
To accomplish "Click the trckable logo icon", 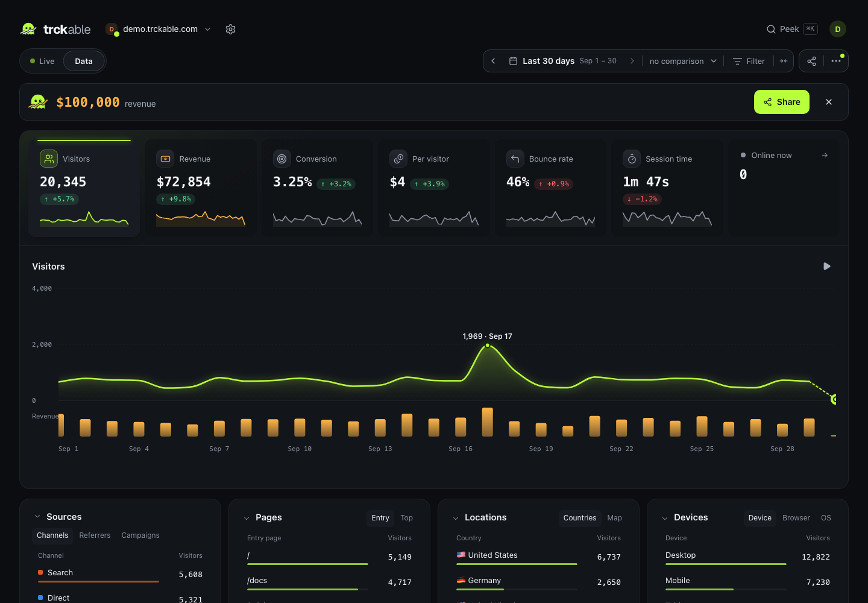I will tap(28, 29).
